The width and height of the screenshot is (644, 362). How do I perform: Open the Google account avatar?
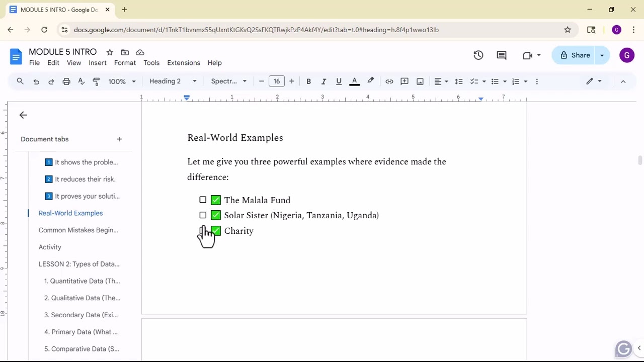point(627,55)
